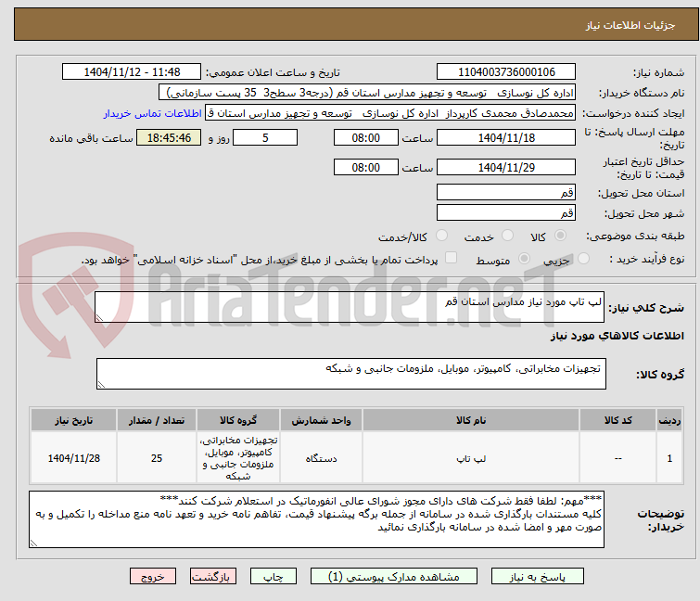Select the کالا radio button
The width and height of the screenshot is (700, 601).
click(560, 236)
